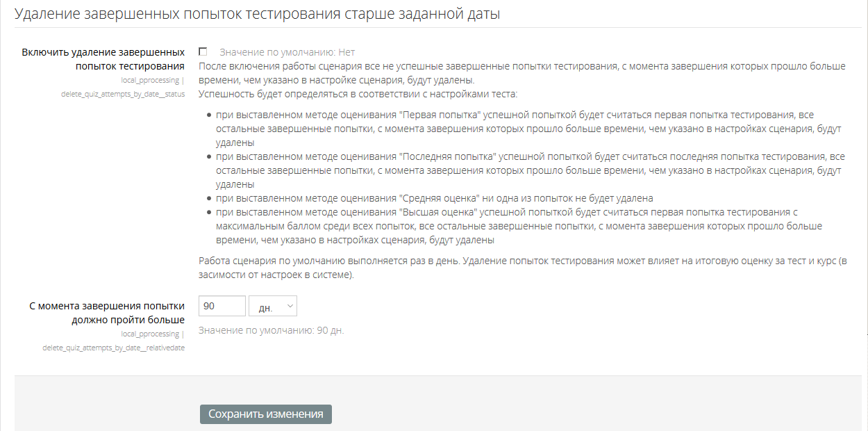Click the chevron arrow in the unit dropdown
Screen dimensions: 868x431
290,307
